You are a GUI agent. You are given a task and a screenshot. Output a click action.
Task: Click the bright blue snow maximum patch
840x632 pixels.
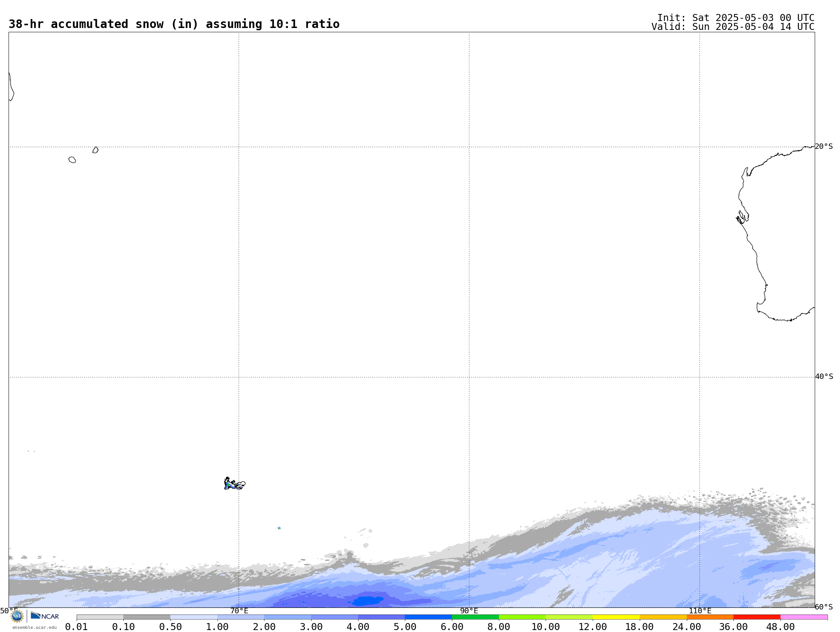(367, 601)
